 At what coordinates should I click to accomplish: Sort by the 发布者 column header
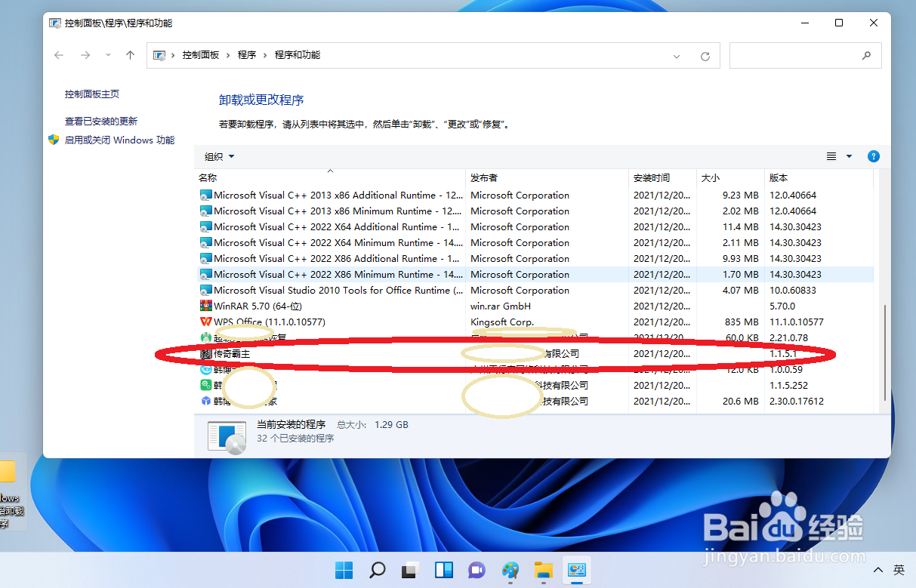[547, 178]
